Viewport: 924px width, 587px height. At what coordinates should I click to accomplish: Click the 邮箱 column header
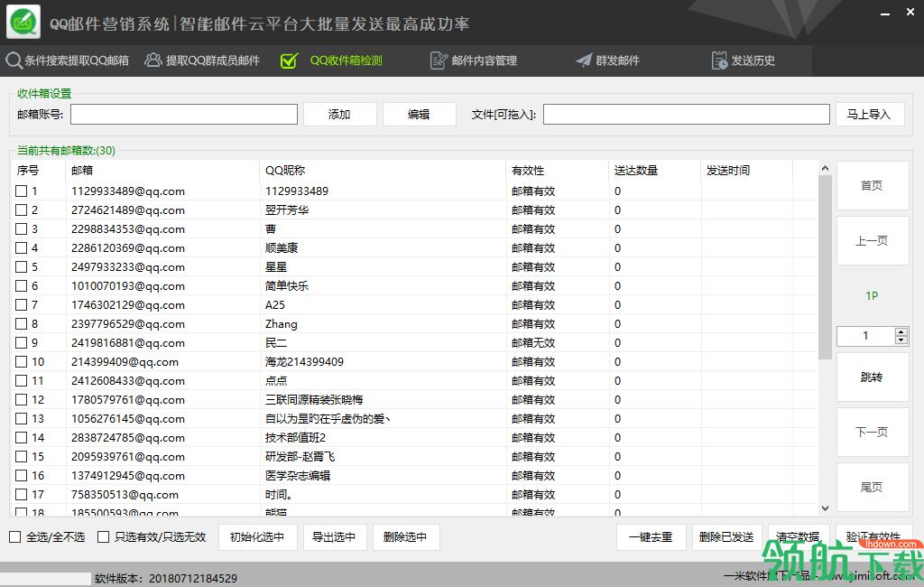click(162, 171)
